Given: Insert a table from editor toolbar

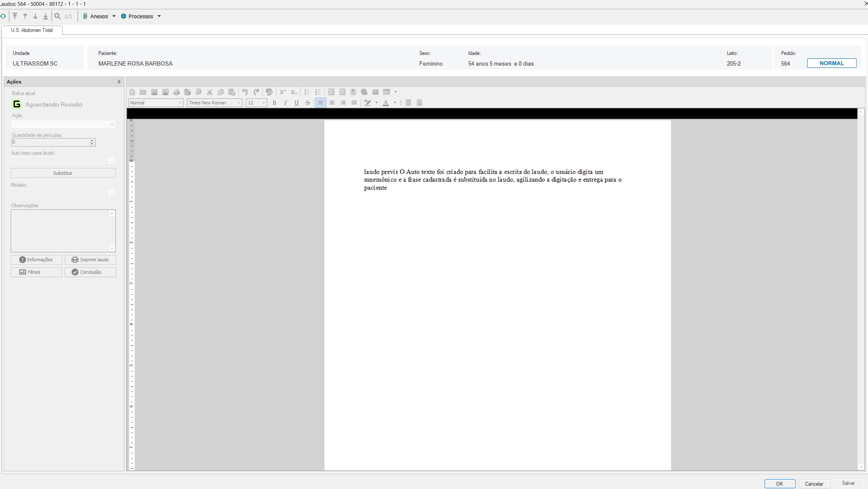Looking at the screenshot, I should click(x=386, y=92).
